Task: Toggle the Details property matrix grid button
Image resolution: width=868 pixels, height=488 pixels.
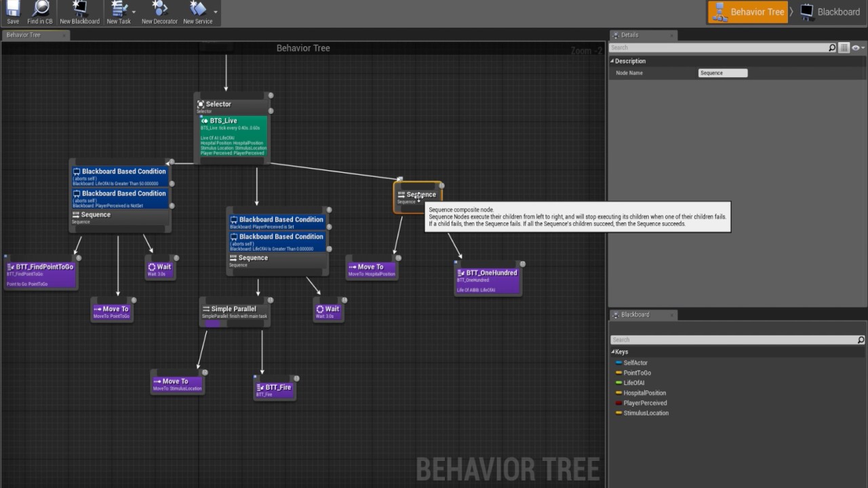Action: pyautogui.click(x=844, y=47)
